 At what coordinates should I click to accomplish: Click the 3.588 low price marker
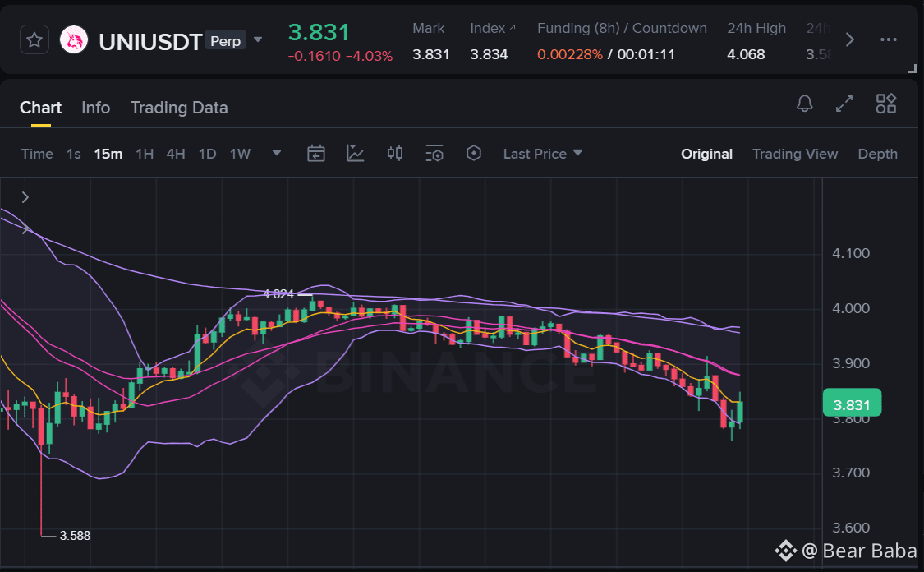[x=75, y=536]
